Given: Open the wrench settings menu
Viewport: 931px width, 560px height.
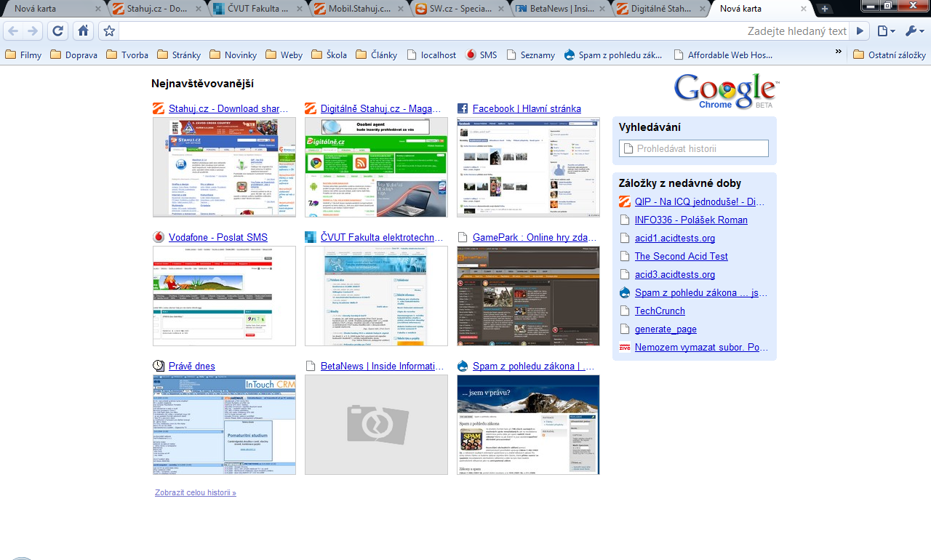Looking at the screenshot, I should (914, 31).
